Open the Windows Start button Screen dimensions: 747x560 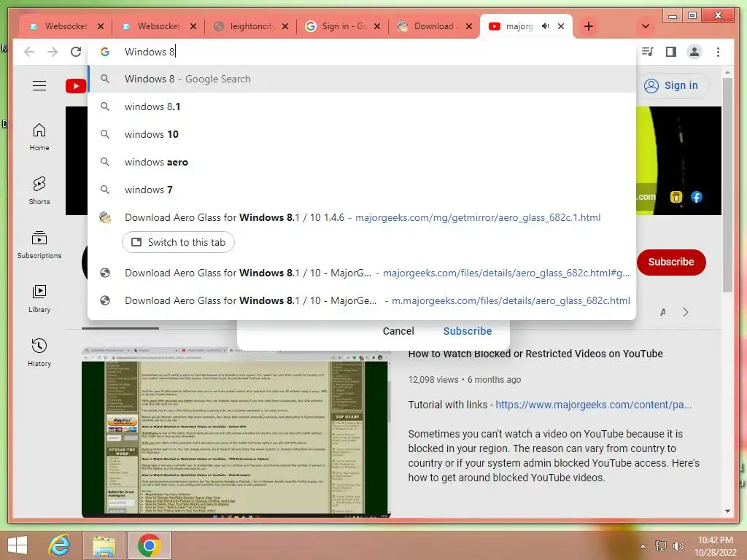tap(18, 545)
